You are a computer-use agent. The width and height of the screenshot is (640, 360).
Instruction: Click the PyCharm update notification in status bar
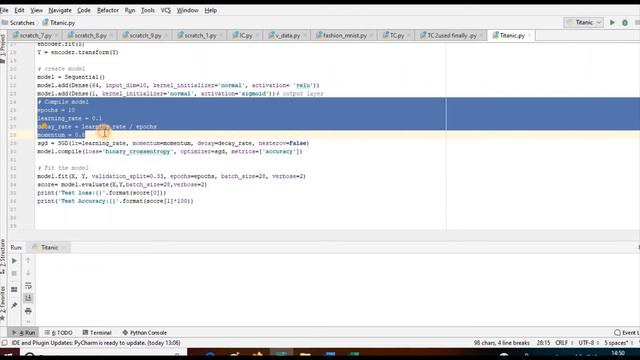pos(96,343)
